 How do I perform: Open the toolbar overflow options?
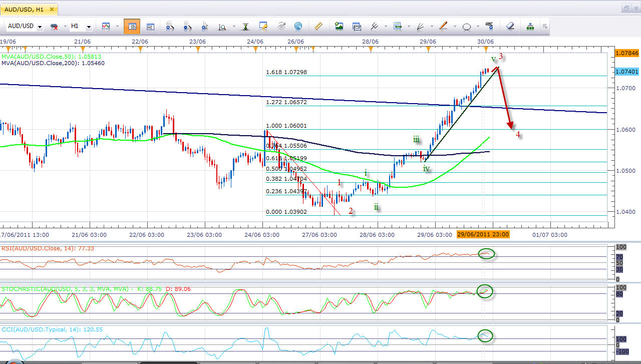coord(544,27)
